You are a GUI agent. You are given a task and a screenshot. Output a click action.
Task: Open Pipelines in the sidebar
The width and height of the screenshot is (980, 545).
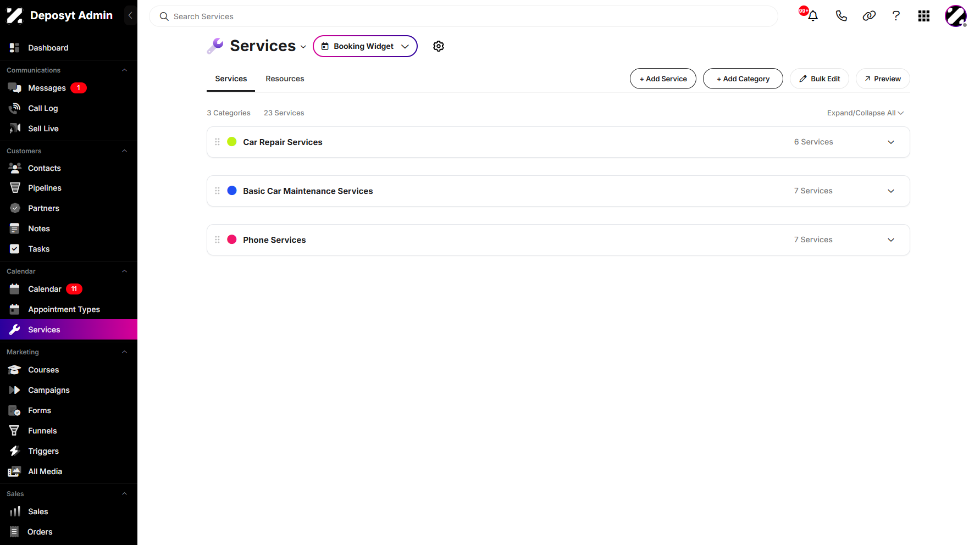click(69, 188)
